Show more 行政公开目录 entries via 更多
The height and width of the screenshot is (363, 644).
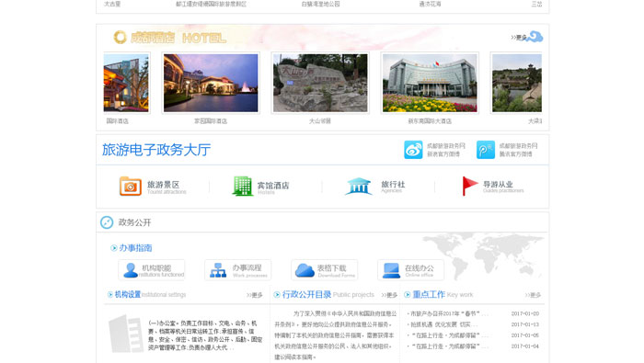click(389, 295)
